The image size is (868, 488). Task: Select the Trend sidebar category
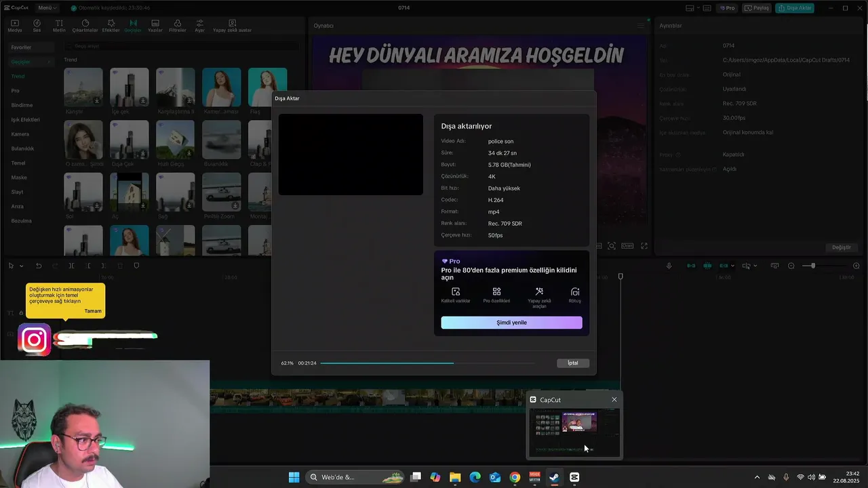coord(18,76)
